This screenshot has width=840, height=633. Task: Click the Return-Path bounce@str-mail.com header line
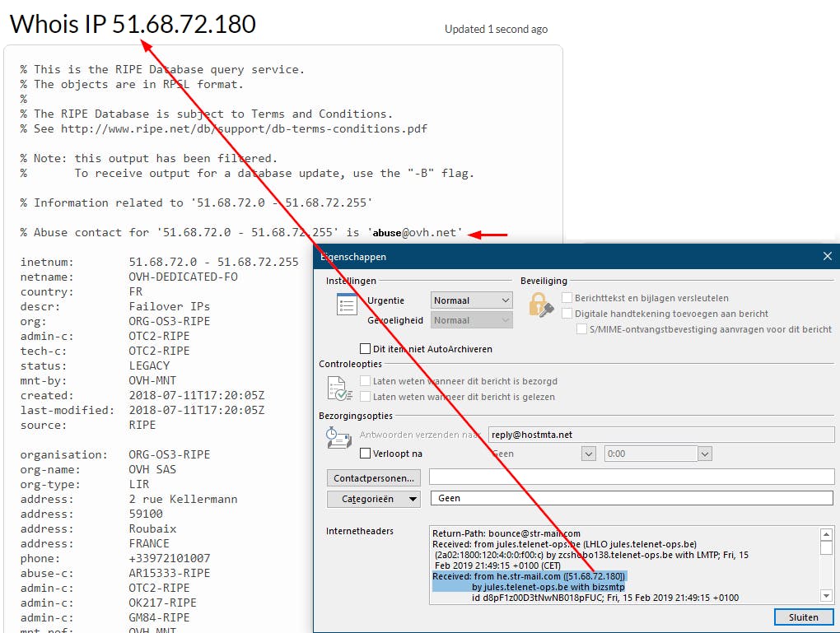506,533
